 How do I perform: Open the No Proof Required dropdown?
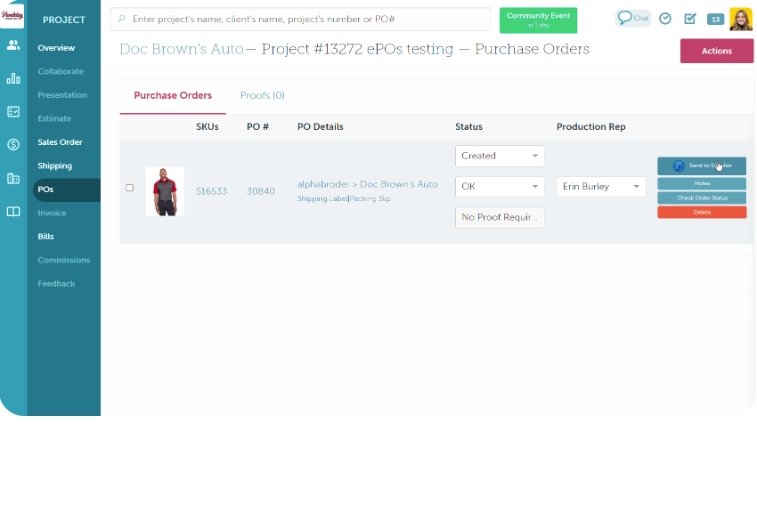coord(500,217)
